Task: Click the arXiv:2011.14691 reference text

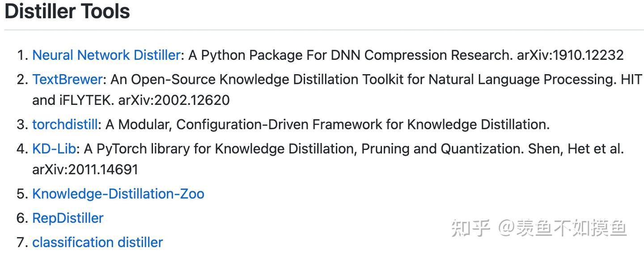Action: [85, 169]
